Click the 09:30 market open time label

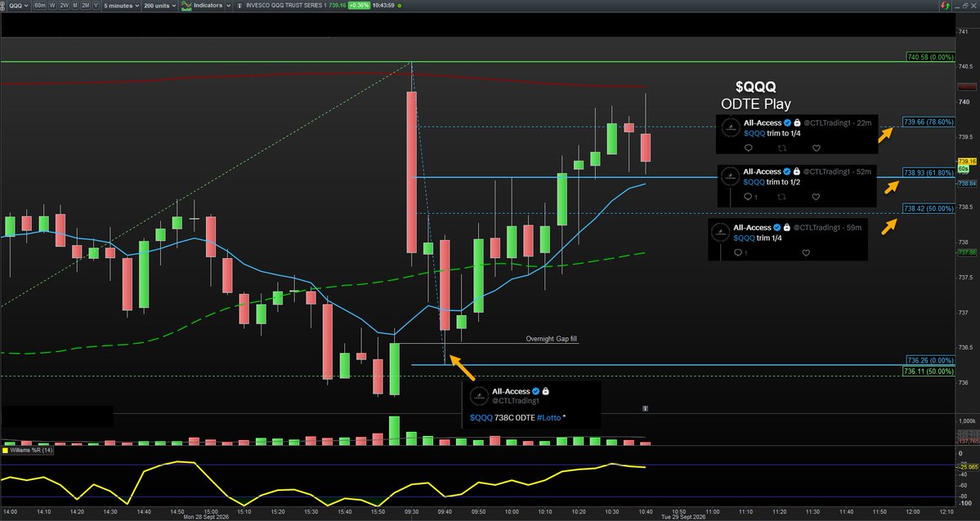tap(412, 512)
